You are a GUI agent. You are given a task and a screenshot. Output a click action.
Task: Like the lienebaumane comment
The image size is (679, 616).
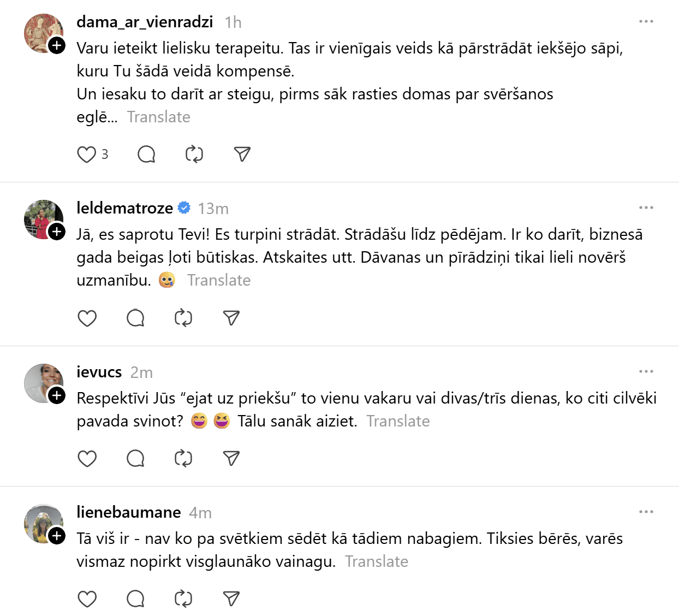tap(87, 599)
